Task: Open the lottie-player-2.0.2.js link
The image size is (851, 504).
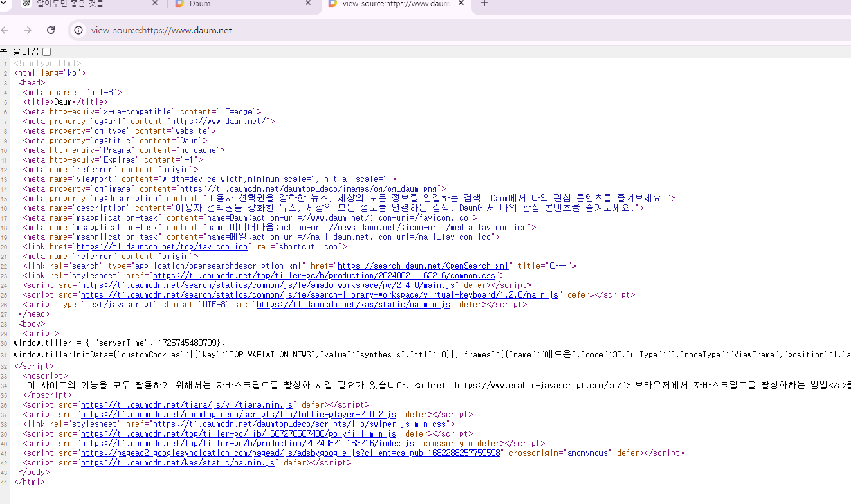Action: [x=239, y=414]
